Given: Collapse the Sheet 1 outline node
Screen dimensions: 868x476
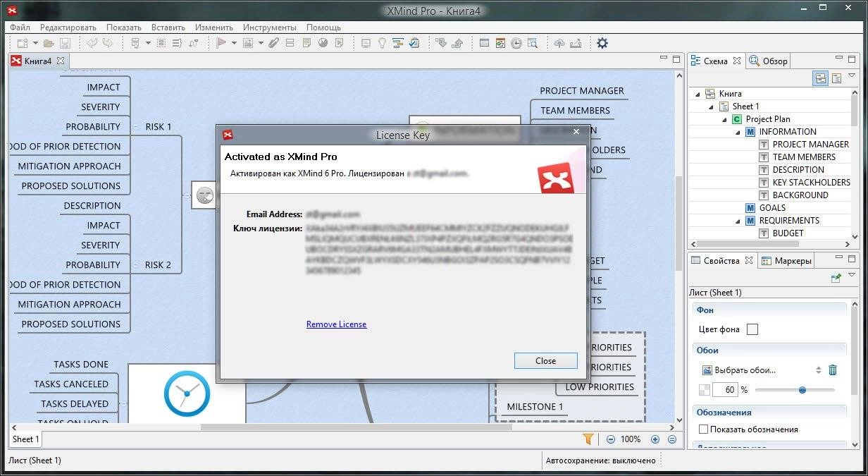Looking at the screenshot, I should click(712, 106).
